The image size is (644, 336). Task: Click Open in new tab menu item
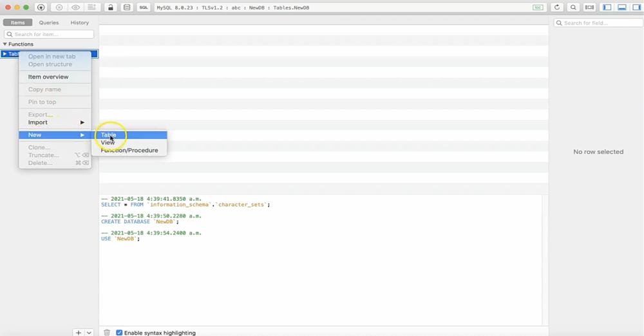coord(55,56)
